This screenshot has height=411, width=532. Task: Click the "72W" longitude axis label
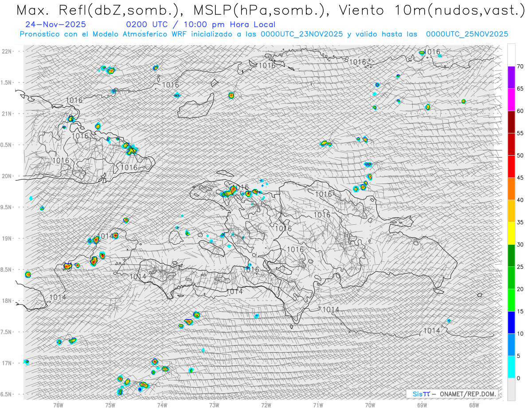click(x=266, y=405)
